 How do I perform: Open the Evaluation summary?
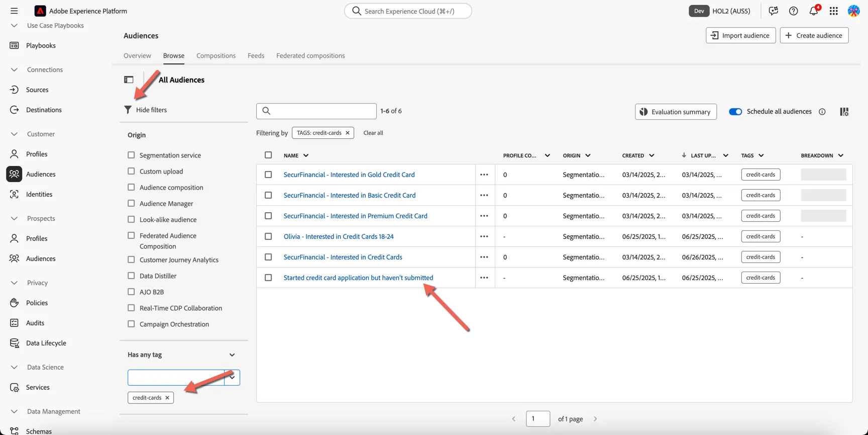676,112
